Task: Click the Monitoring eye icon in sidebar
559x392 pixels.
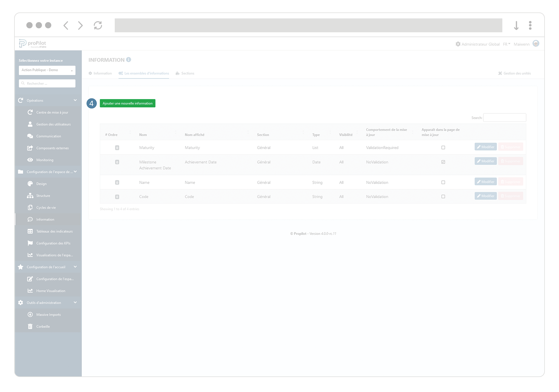Action: coord(30,160)
